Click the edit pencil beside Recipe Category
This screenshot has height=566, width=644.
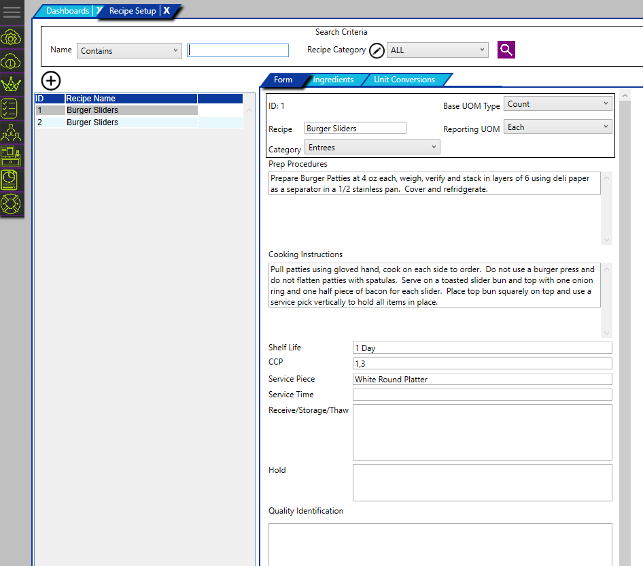[x=377, y=51]
